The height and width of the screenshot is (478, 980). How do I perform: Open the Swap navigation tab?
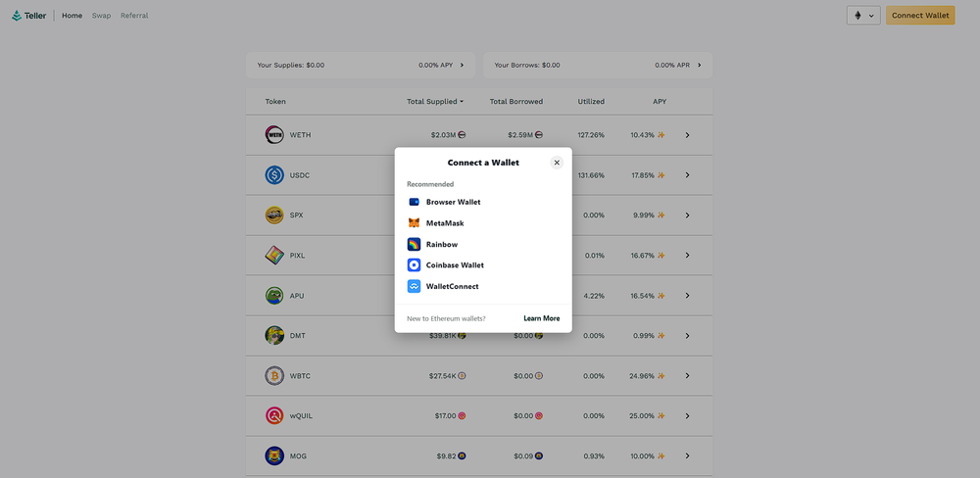click(101, 16)
